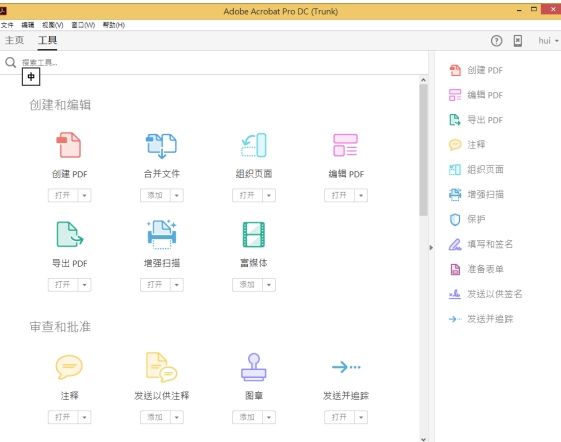This screenshot has height=442, width=561.
Task: Open the 组织页面 tool icon in main grid
Action: (x=254, y=145)
